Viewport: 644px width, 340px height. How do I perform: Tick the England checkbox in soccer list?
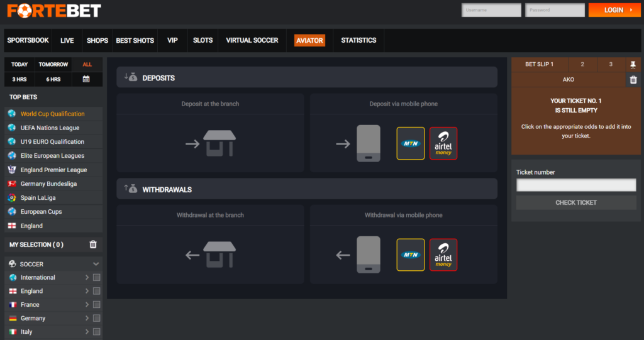(96, 291)
